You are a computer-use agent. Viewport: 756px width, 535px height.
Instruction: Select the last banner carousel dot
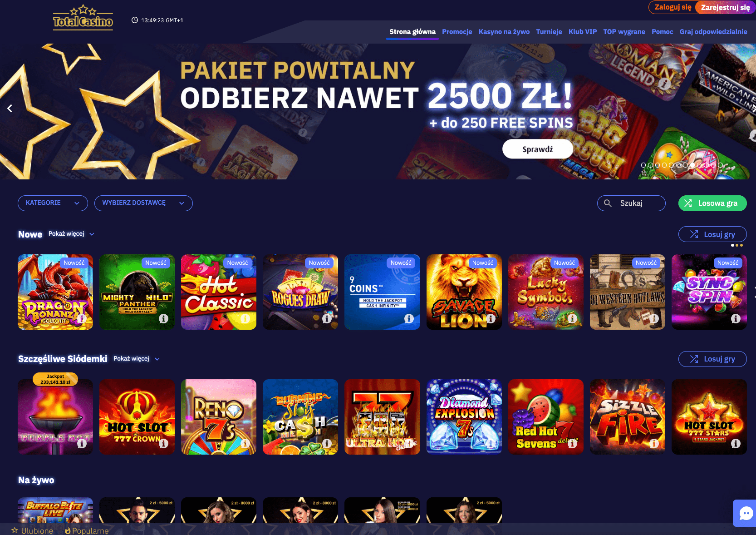click(720, 165)
